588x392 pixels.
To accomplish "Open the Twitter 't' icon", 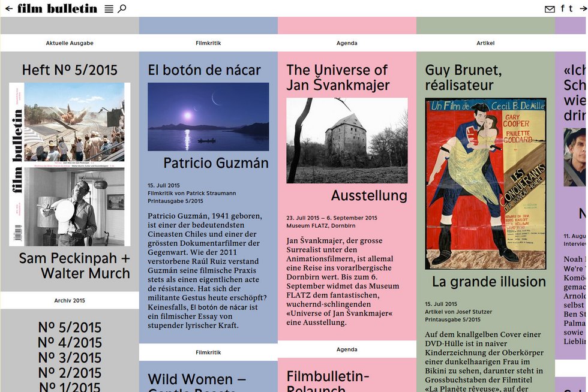I will pyautogui.click(x=571, y=8).
